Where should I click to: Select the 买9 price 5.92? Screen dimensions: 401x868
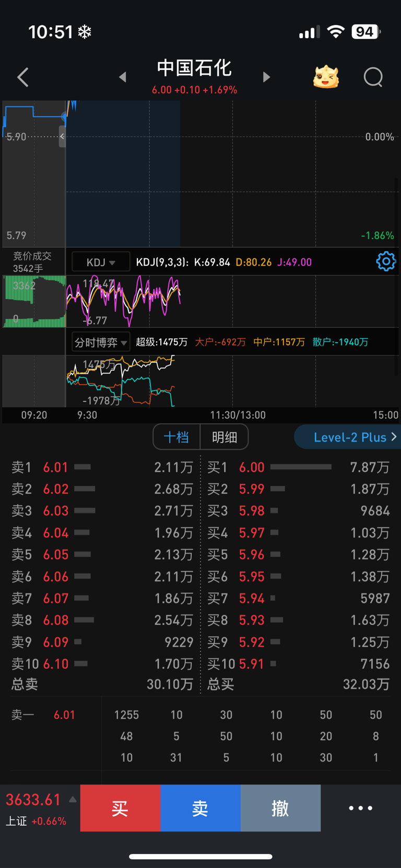pos(252,642)
